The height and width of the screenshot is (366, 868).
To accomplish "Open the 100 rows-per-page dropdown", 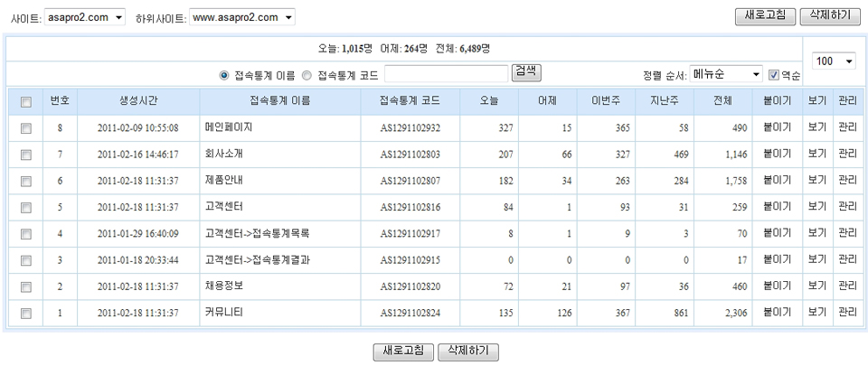I will (834, 61).
